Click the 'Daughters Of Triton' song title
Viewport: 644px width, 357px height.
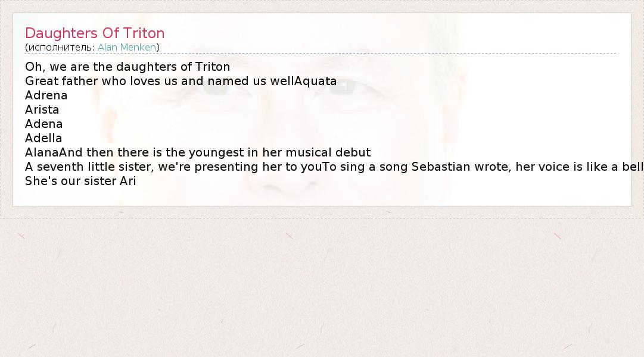click(95, 33)
